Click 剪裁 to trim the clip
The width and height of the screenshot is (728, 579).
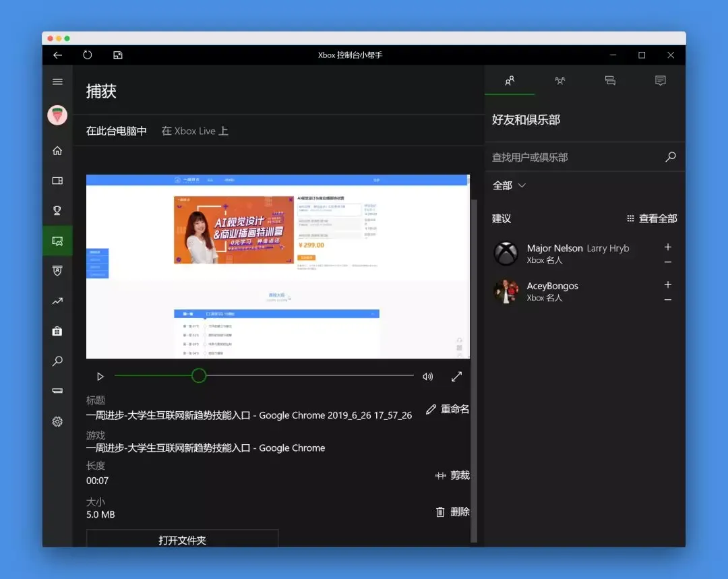coord(452,475)
